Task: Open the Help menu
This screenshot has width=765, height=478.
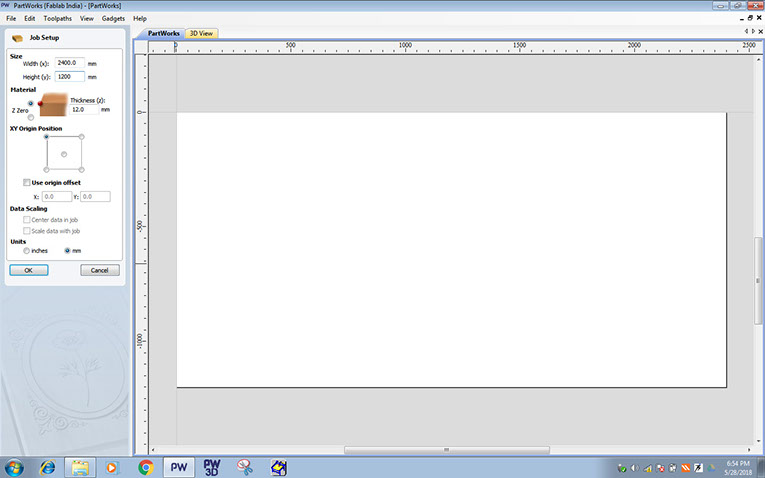Action: 140,19
